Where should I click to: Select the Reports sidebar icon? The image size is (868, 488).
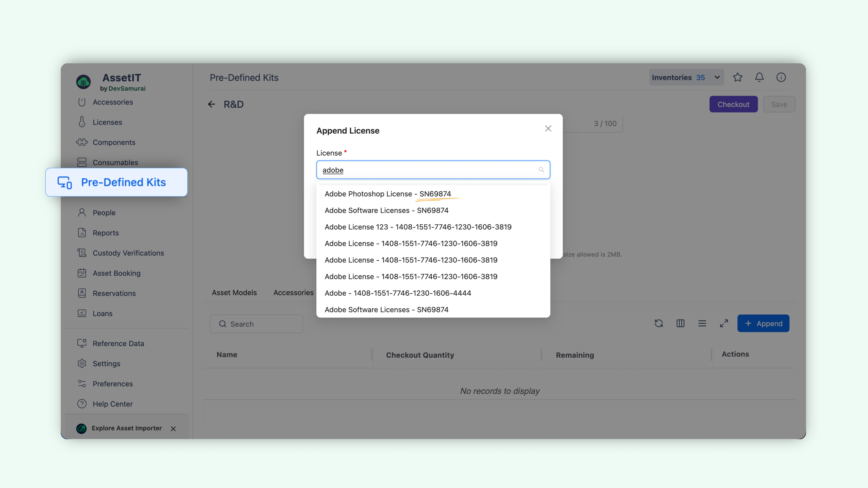tap(82, 233)
